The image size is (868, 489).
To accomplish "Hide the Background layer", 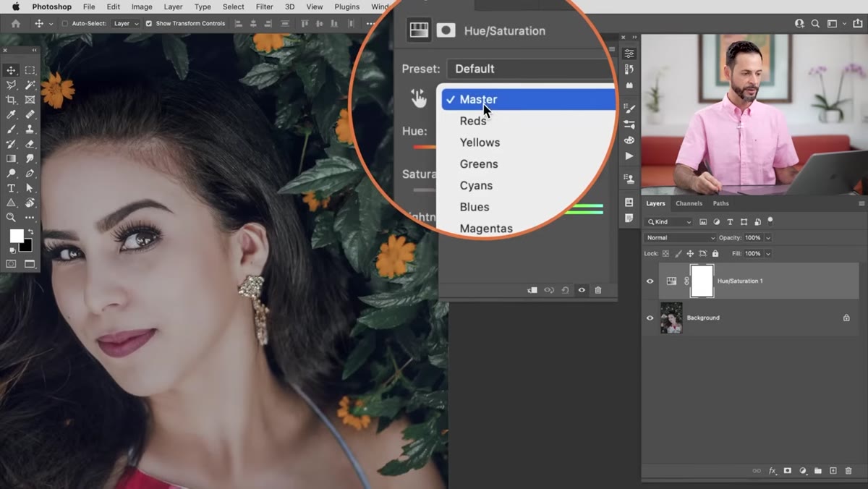I will pos(650,318).
